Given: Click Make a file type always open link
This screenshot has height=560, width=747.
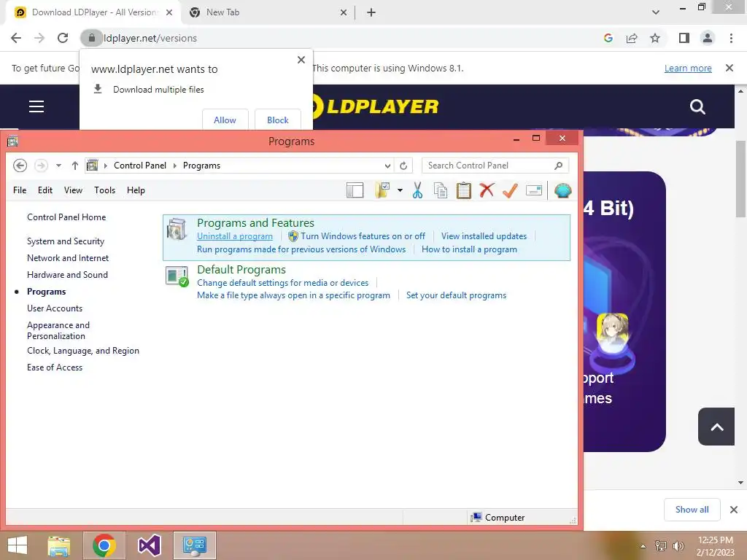Looking at the screenshot, I should click(293, 295).
